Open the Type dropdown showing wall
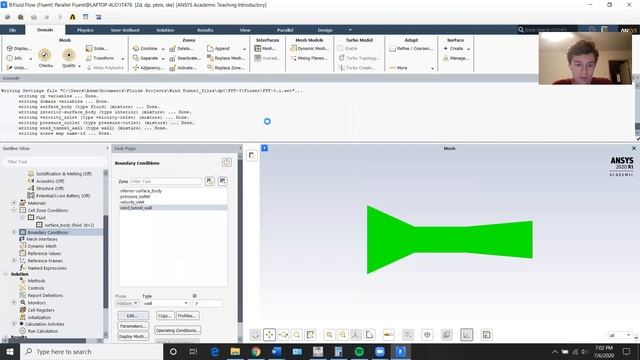 (x=165, y=303)
